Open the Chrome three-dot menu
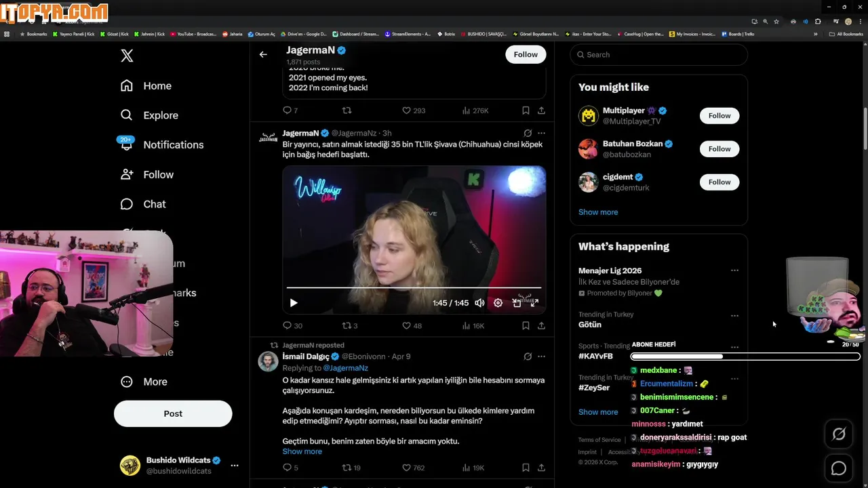Viewport: 868px width, 488px height. pos(859,22)
